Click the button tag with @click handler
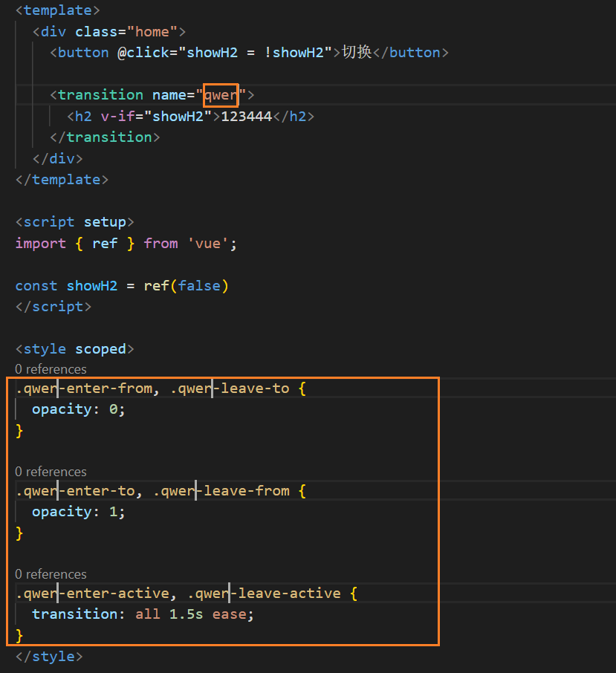 (191, 53)
